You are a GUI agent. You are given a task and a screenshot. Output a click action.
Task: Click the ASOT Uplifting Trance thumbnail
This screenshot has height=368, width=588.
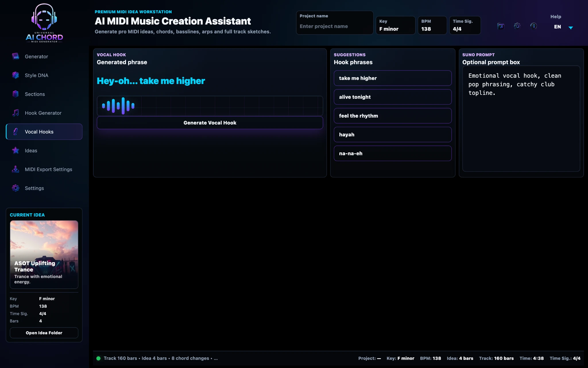[x=44, y=254]
